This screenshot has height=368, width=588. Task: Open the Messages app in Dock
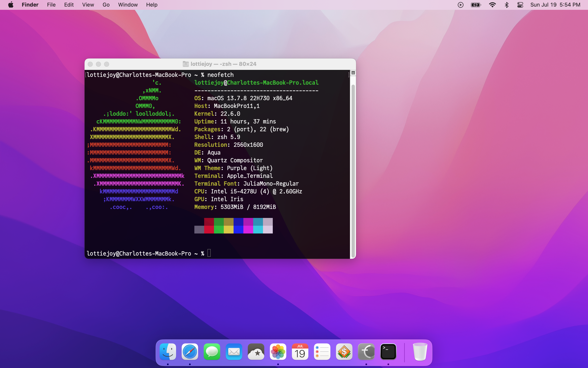click(212, 351)
